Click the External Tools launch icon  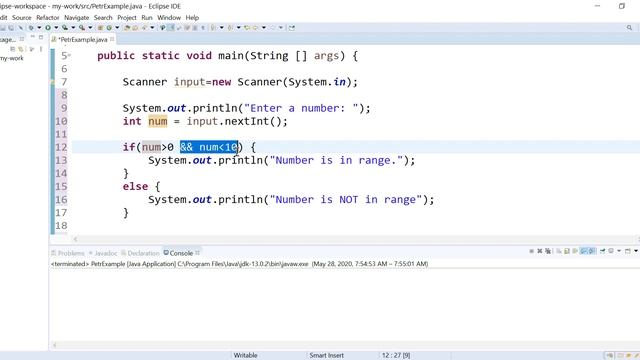(x=82, y=28)
